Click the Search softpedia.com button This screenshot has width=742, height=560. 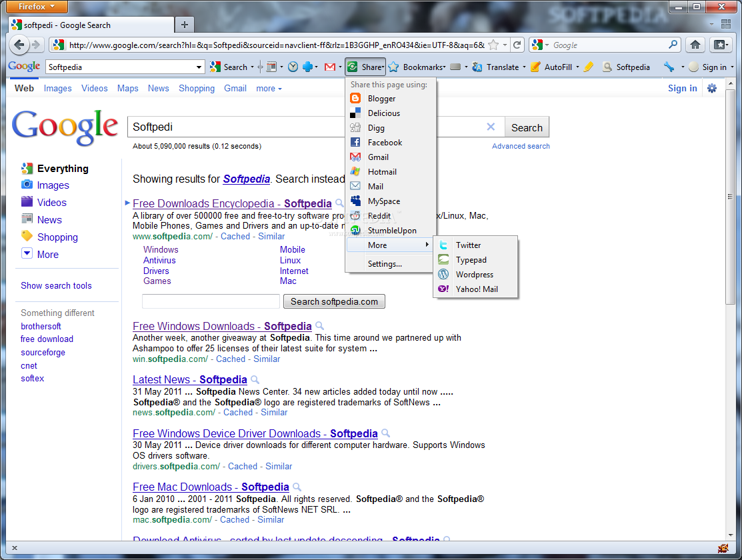click(334, 301)
